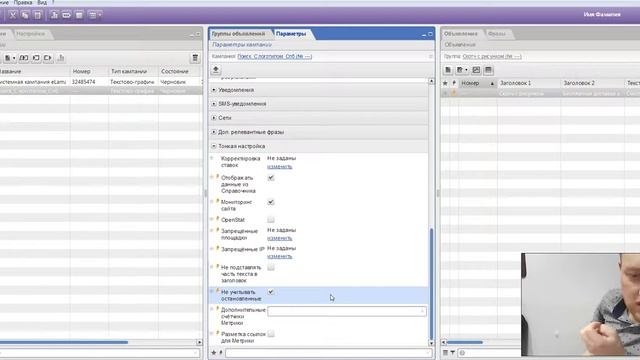Enable the OpenStat checkbox
Screen dimensions: 640x360
pyautogui.click(x=271, y=220)
